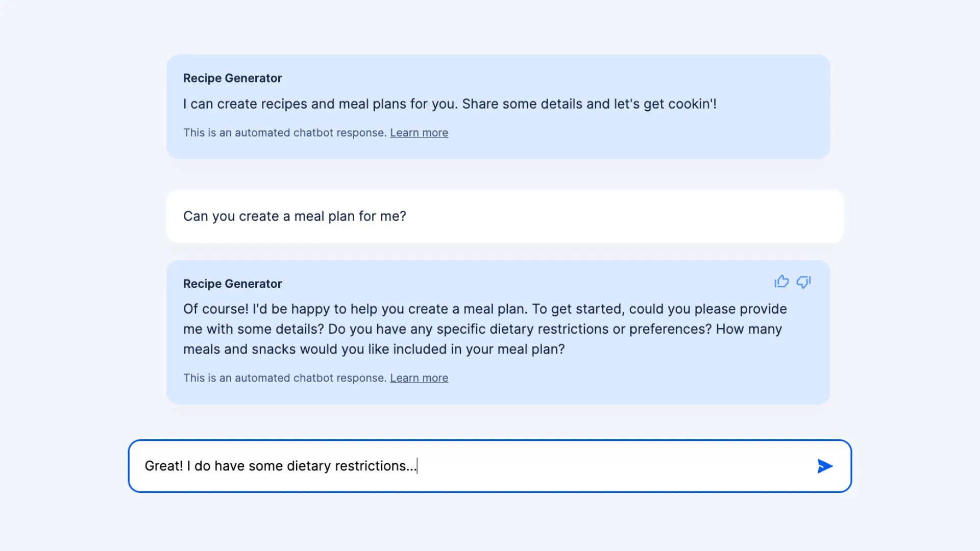The width and height of the screenshot is (980, 551).
Task: Click the user message about a meal plan
Action: point(295,216)
